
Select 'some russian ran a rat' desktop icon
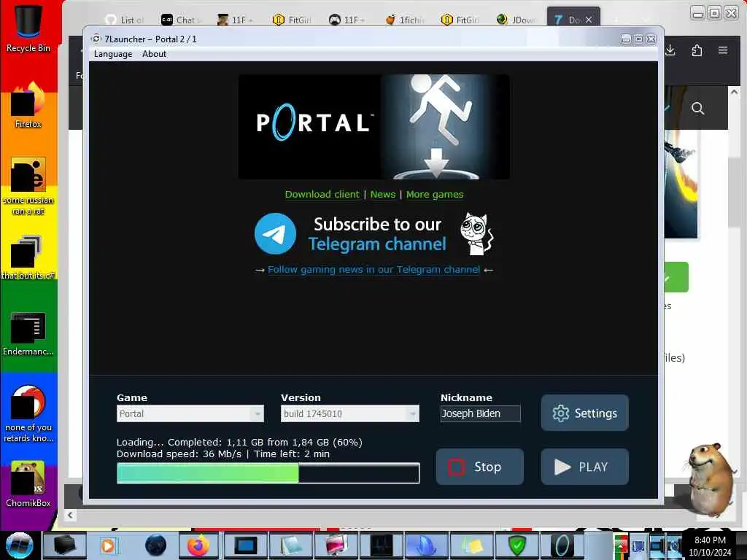(28, 186)
